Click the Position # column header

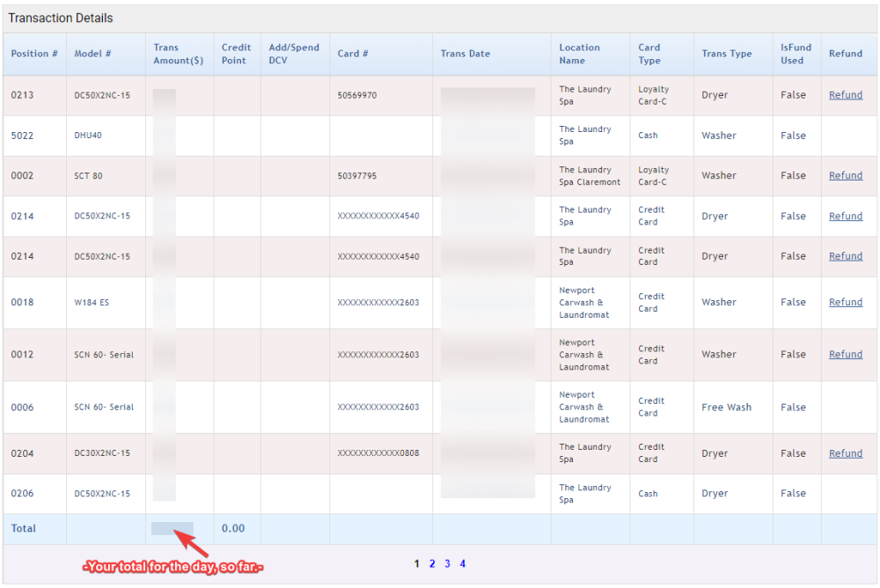[34, 54]
